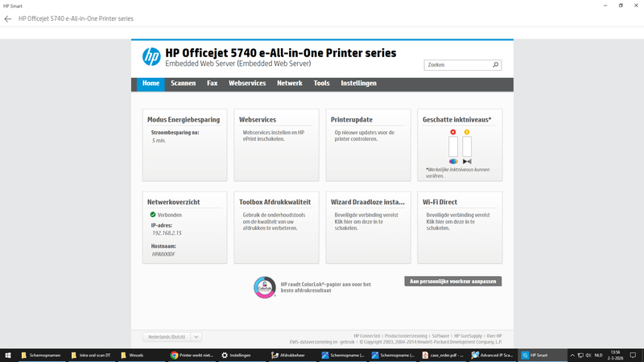Select the Home tab
Screen dimensions: 644x362
pos(151,84)
